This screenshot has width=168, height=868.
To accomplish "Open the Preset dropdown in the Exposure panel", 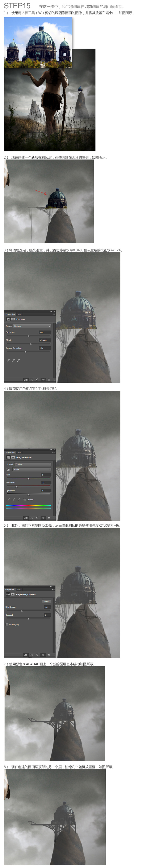I will [32, 326].
